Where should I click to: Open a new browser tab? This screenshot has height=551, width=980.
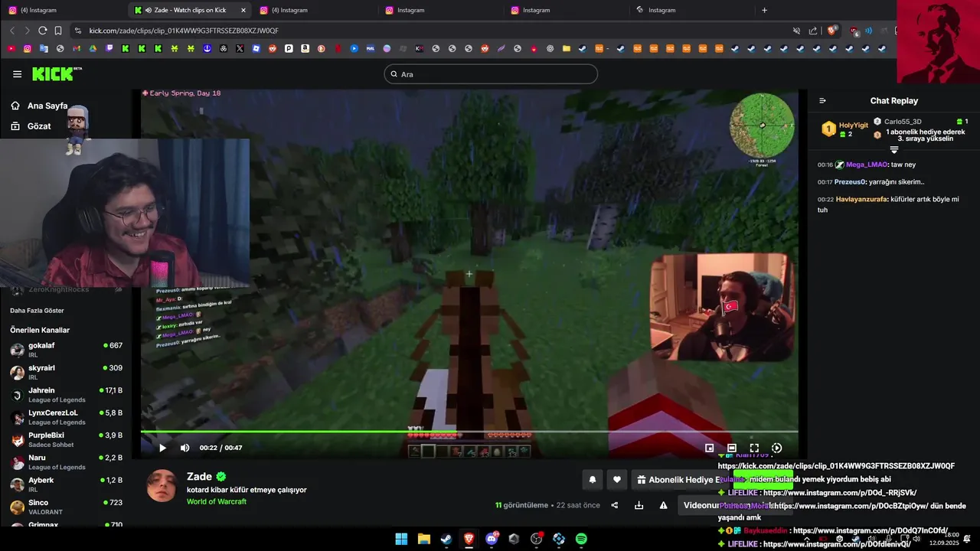pyautogui.click(x=764, y=10)
